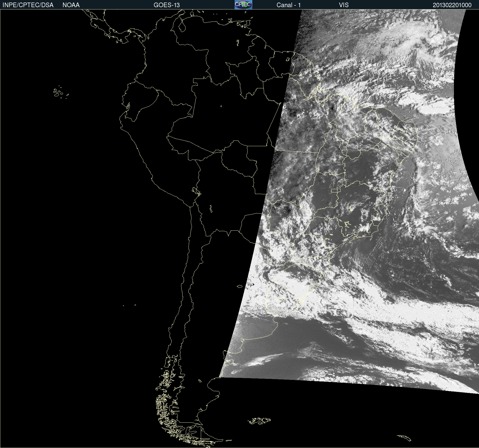Click the CPTEC logo in the header
Screen dimensions: 479x448
point(243,5)
